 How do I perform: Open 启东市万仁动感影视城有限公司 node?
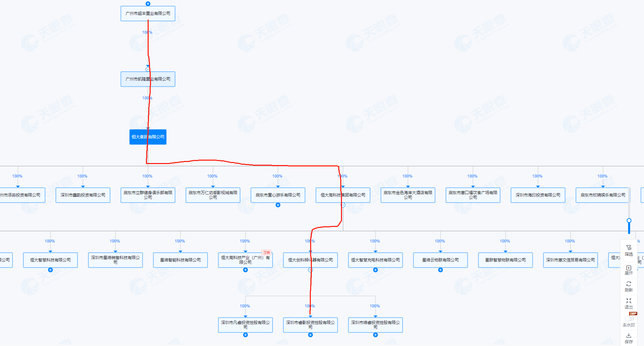213,195
